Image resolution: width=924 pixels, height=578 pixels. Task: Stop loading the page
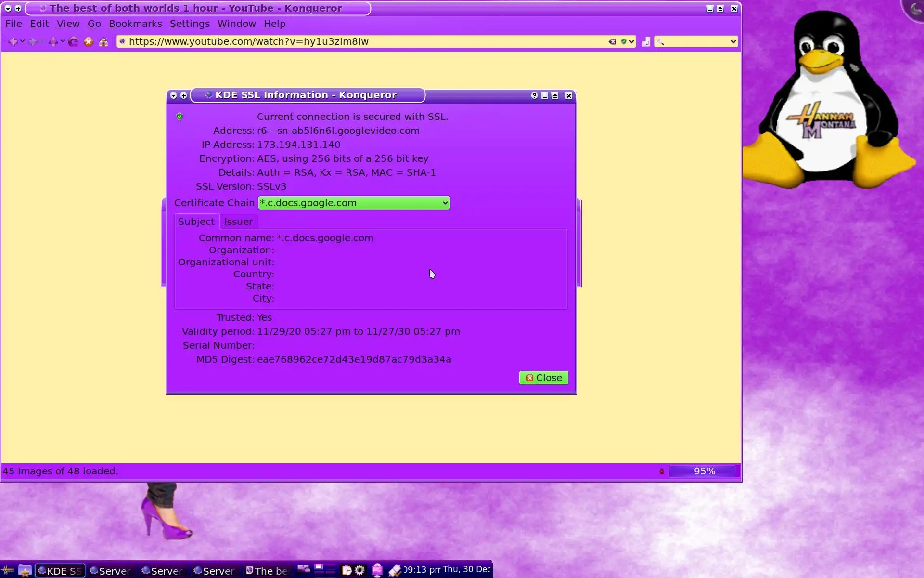click(89, 42)
